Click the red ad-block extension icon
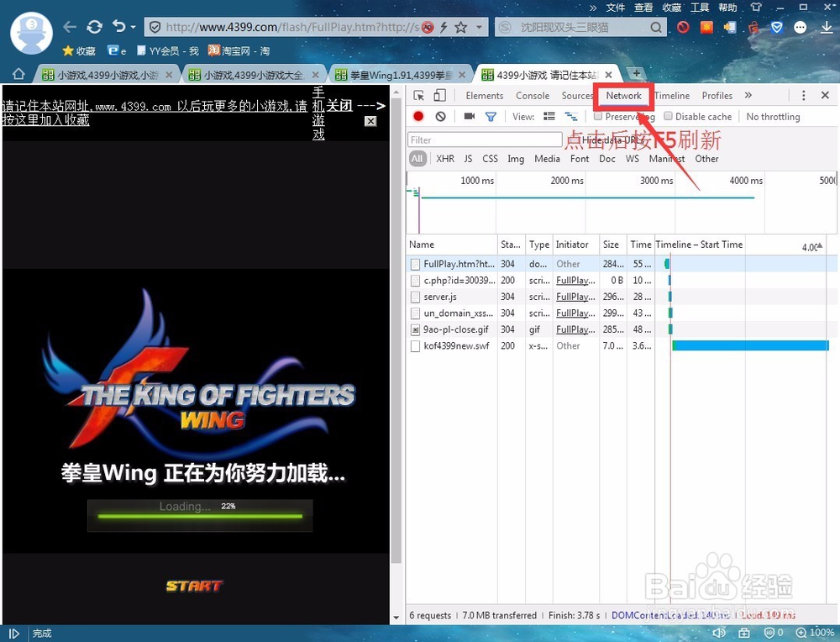This screenshot has height=642, width=840. coord(682,27)
